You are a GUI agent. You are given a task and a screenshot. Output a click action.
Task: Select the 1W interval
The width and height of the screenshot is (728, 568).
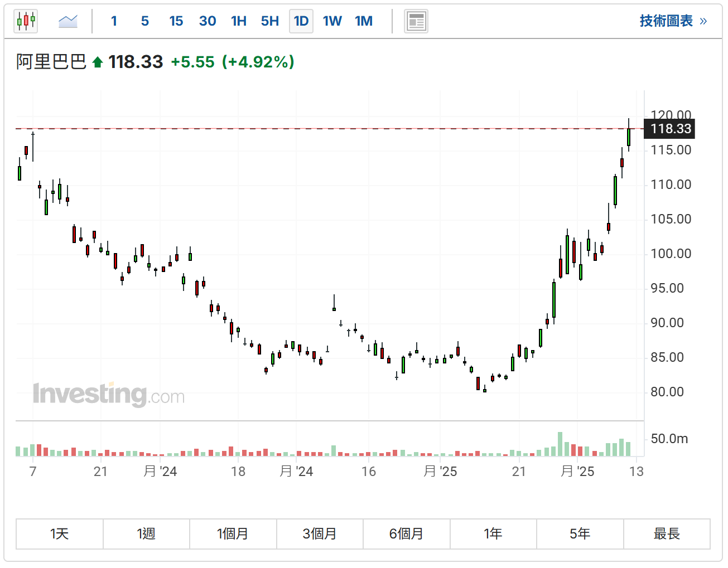[332, 21]
